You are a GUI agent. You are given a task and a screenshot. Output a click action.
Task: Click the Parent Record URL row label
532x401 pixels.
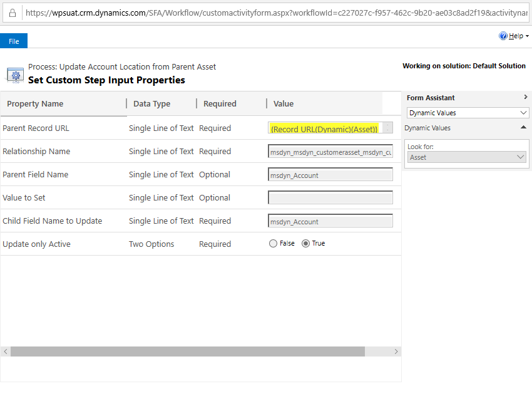36,128
